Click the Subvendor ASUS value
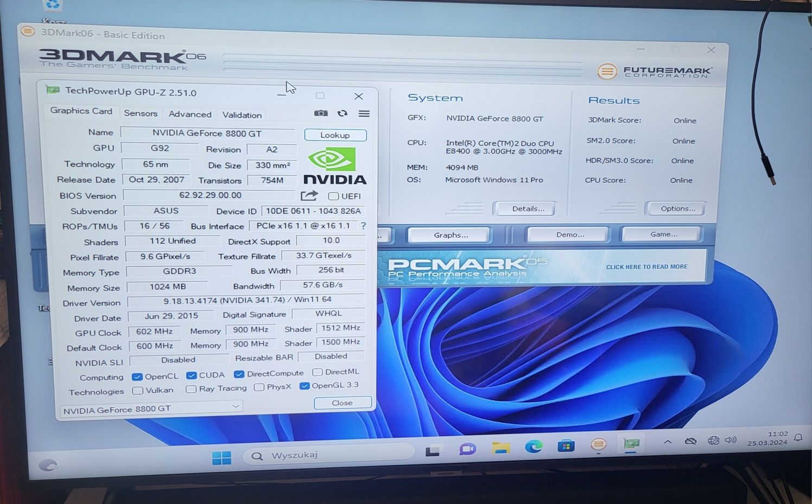Screen dimensions: 812x504 tap(166, 210)
